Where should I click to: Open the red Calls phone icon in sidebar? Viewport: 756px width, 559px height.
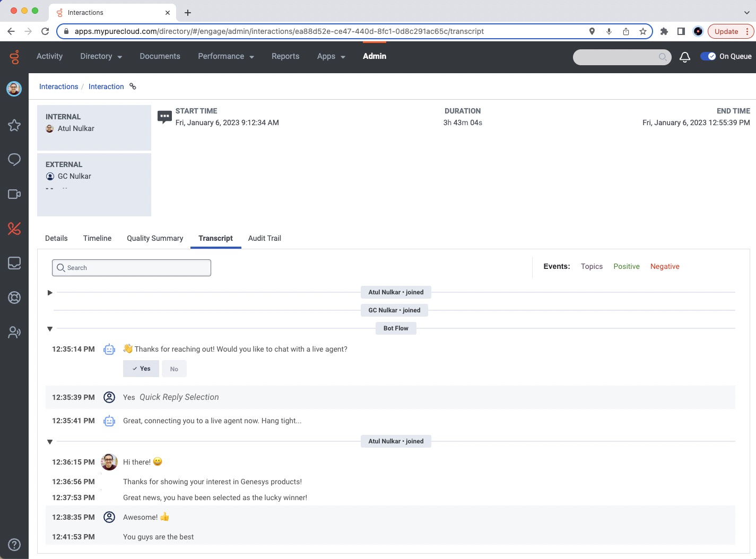click(14, 229)
